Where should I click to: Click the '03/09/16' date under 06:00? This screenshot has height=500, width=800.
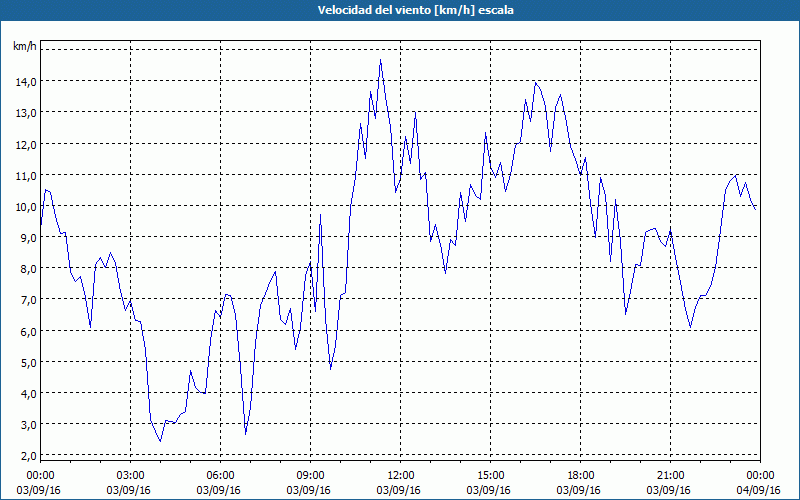(x=218, y=490)
